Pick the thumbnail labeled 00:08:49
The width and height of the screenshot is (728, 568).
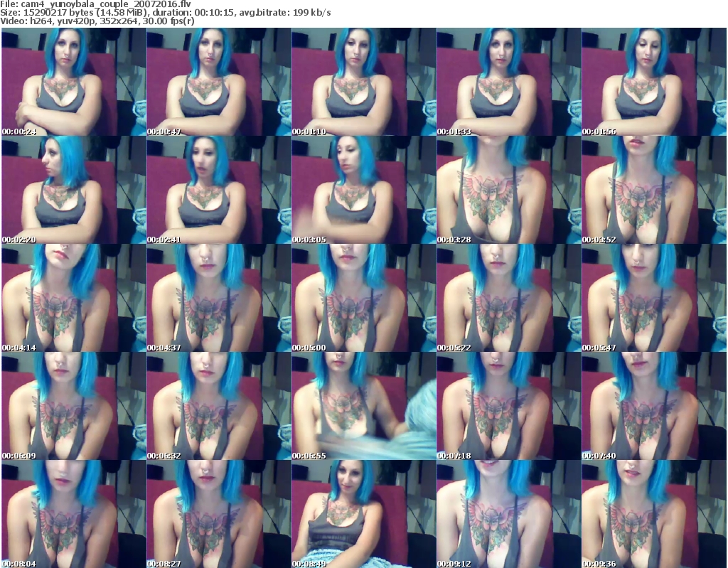(x=363, y=514)
